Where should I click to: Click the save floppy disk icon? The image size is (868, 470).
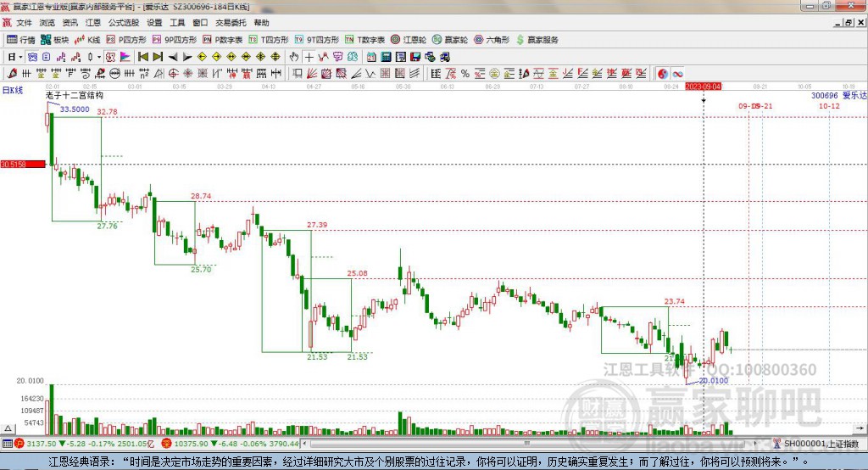[x=415, y=57]
